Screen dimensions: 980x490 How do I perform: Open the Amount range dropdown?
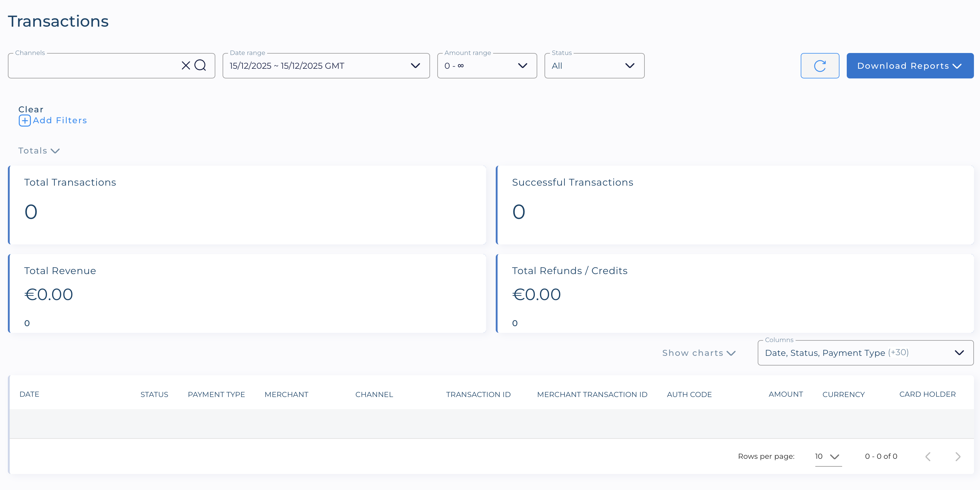coord(487,66)
